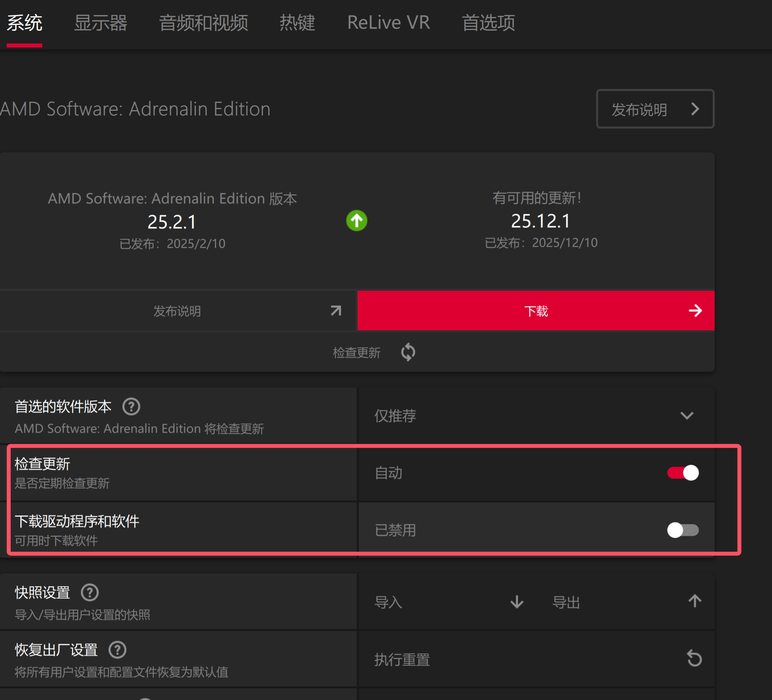Click the external-link arrow beside 发布说明
Screen dimensions: 772x700
click(336, 311)
